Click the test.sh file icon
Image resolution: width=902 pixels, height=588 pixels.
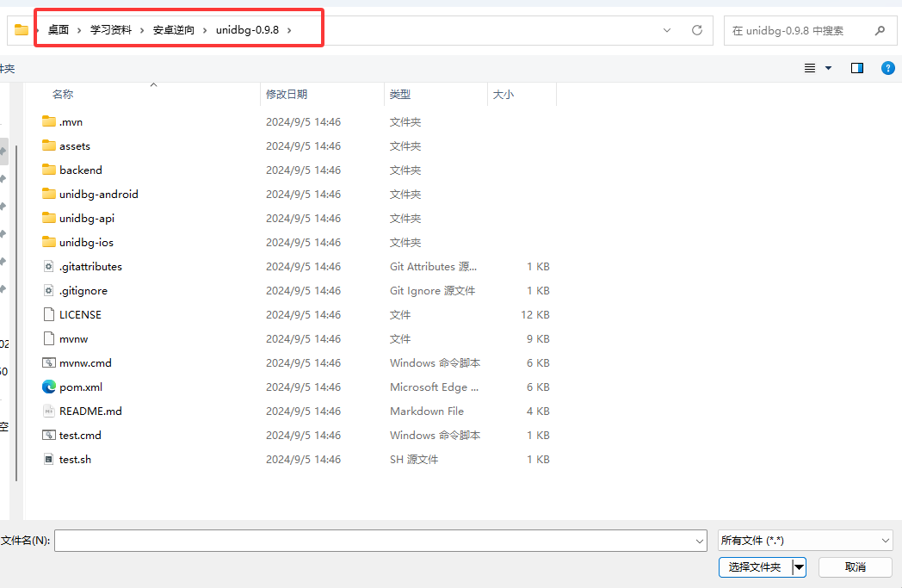pos(49,460)
